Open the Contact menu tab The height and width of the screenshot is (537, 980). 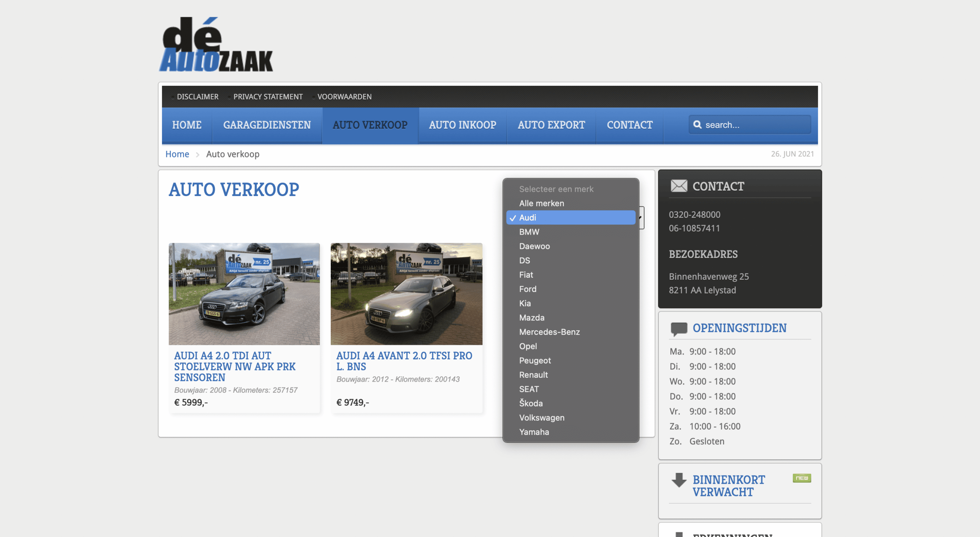tap(630, 125)
